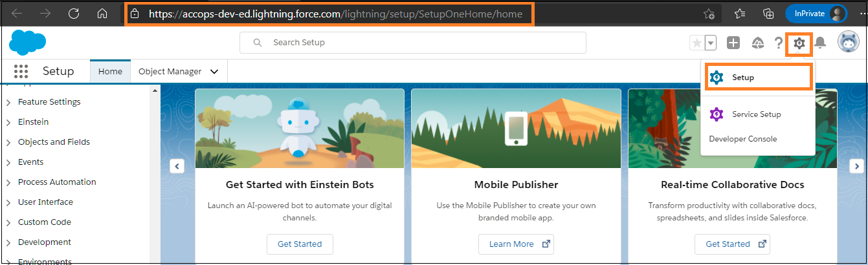868x265 pixels.
Task: Open the user profile avatar
Action: [x=848, y=43]
